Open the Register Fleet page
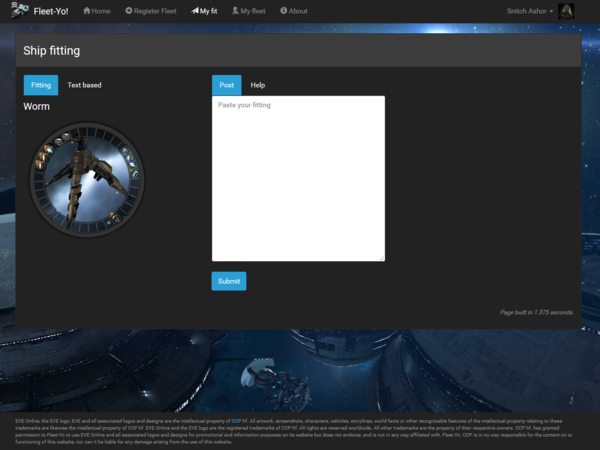The image size is (600, 450). 151,11
